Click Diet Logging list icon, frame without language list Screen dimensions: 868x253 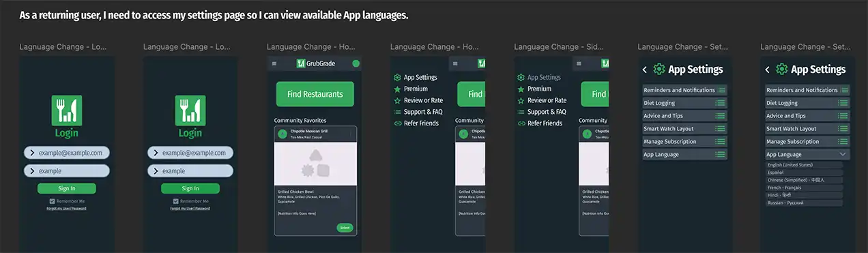point(721,103)
